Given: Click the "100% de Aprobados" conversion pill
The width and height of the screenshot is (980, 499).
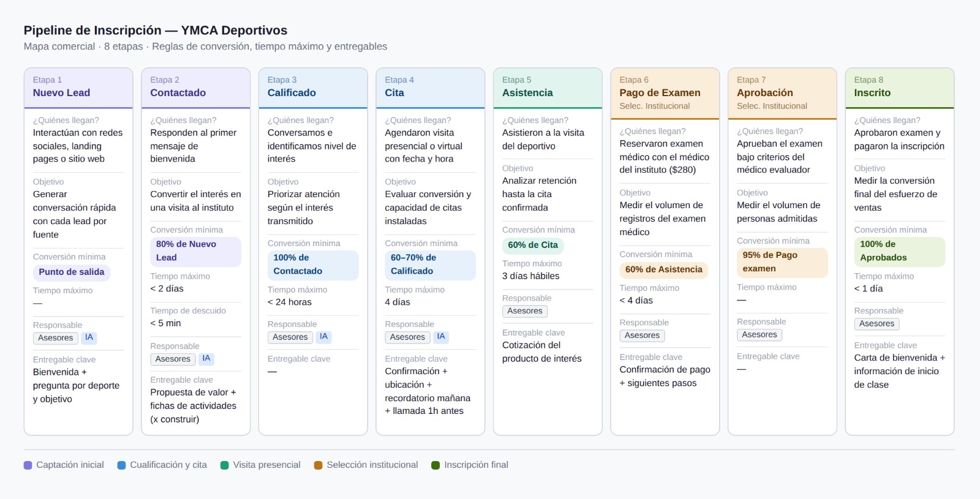Looking at the screenshot, I should [x=900, y=251].
